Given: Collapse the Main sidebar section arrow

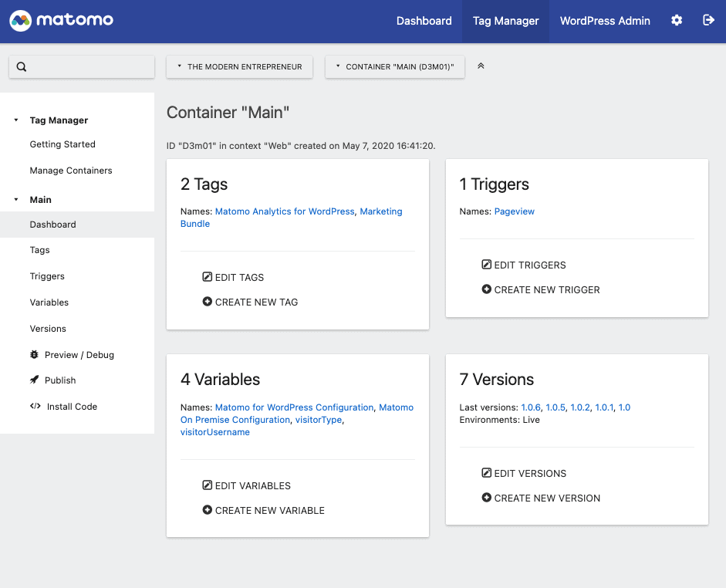Looking at the screenshot, I should (x=16, y=200).
